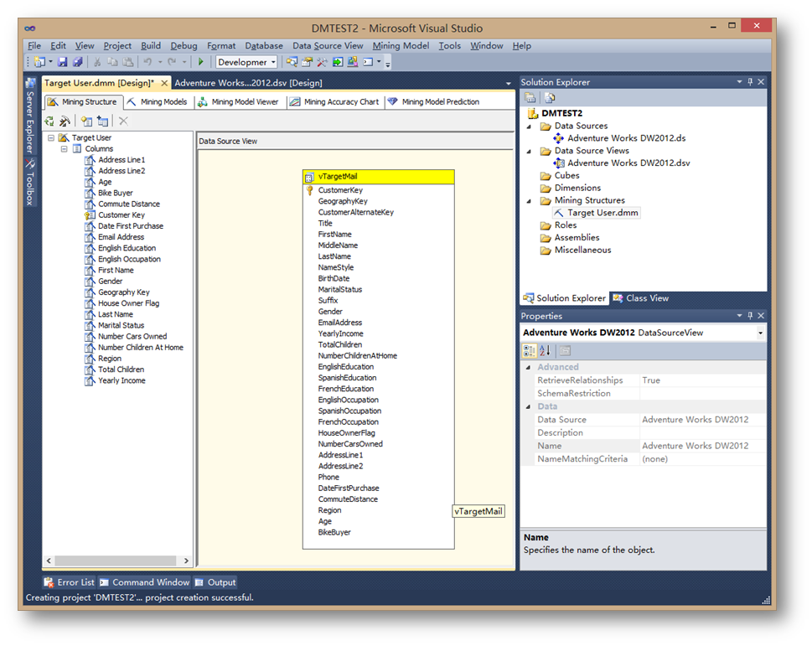Click the Show All Files icon in Solution Explorer

tap(550, 98)
